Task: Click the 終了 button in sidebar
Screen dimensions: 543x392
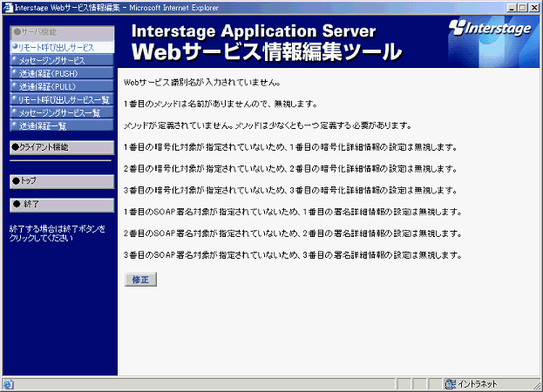Action: point(62,205)
